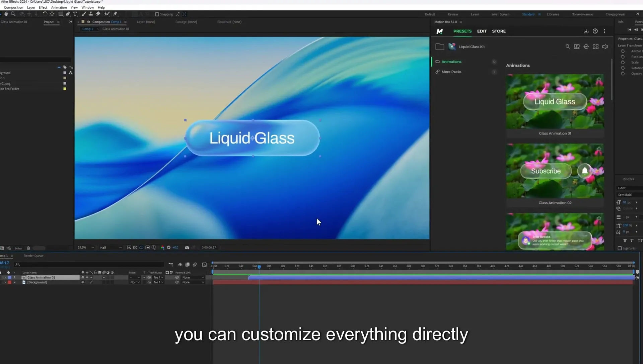Open More Packs link
This screenshot has height=364, width=643.
pyautogui.click(x=451, y=72)
